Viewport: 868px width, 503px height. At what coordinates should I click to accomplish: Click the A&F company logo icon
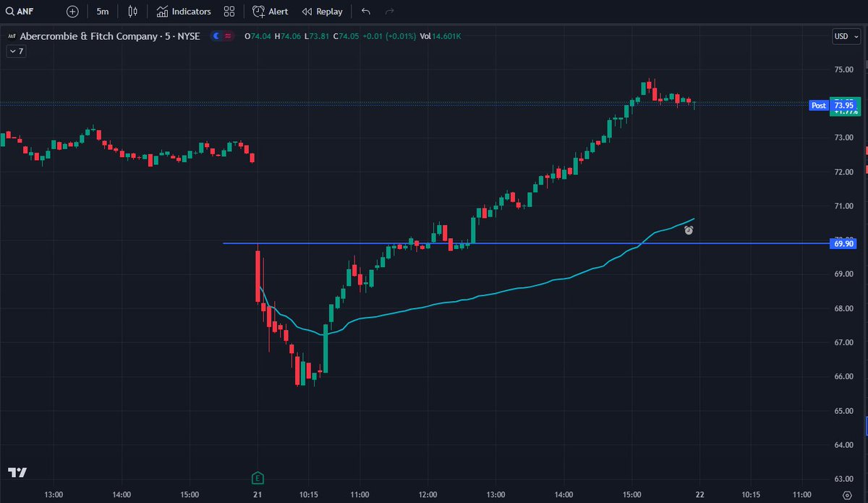[x=12, y=35]
